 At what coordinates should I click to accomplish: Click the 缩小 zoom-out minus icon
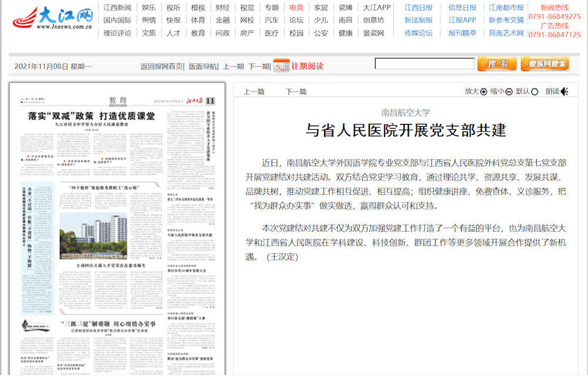[x=509, y=92]
